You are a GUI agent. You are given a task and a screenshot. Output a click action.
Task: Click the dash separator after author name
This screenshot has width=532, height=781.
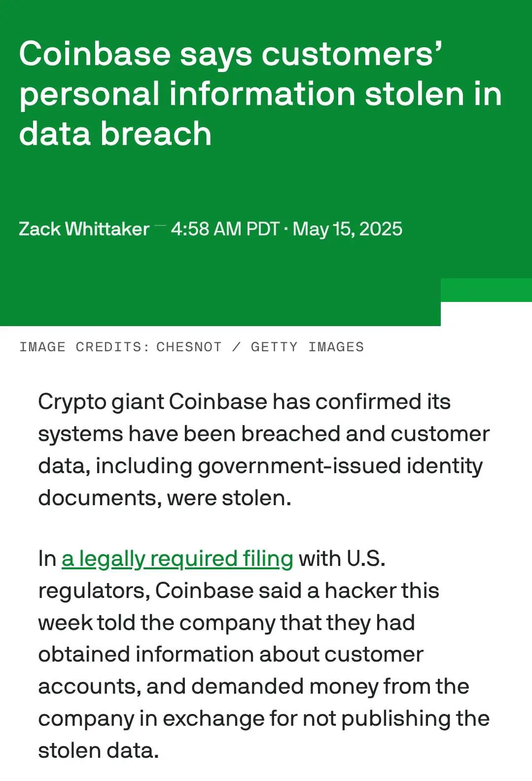pos(160,226)
